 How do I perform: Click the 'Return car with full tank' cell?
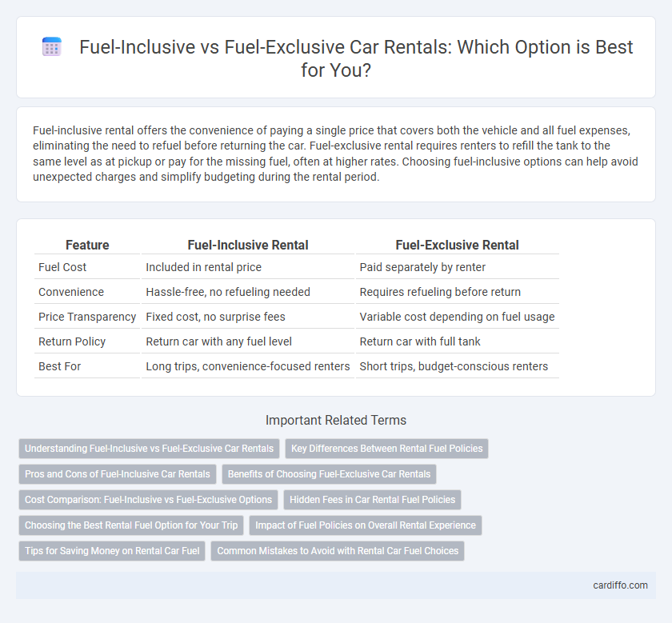pyautogui.click(x=457, y=341)
